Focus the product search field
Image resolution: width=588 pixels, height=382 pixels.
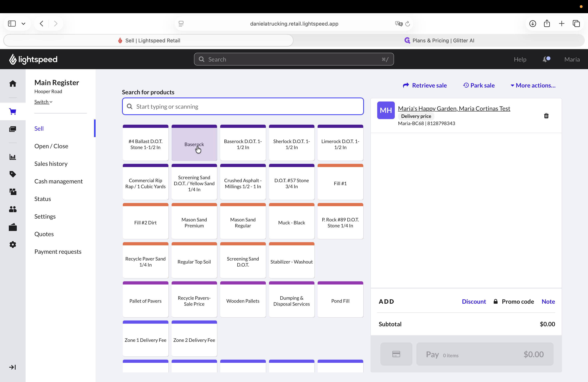(x=243, y=106)
